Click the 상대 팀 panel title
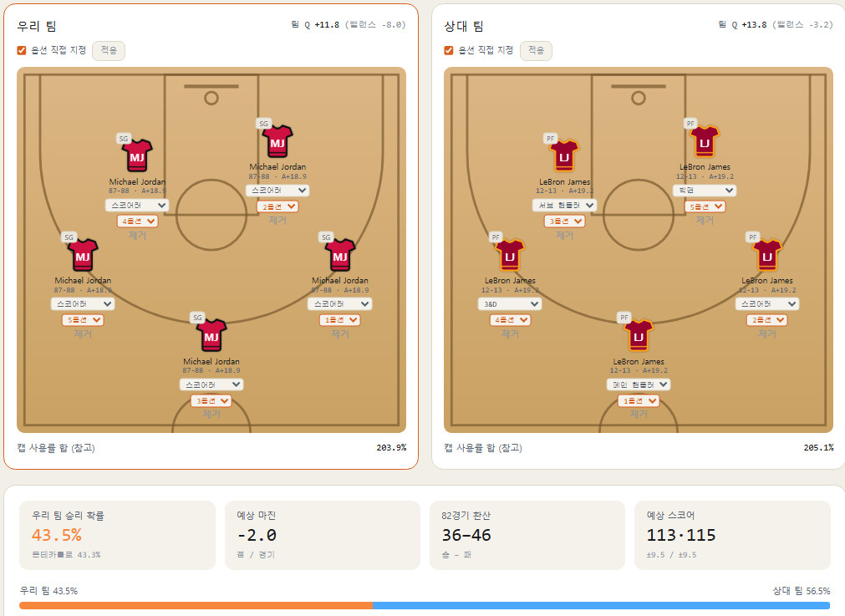Screen dimensions: 845x616 (464, 26)
